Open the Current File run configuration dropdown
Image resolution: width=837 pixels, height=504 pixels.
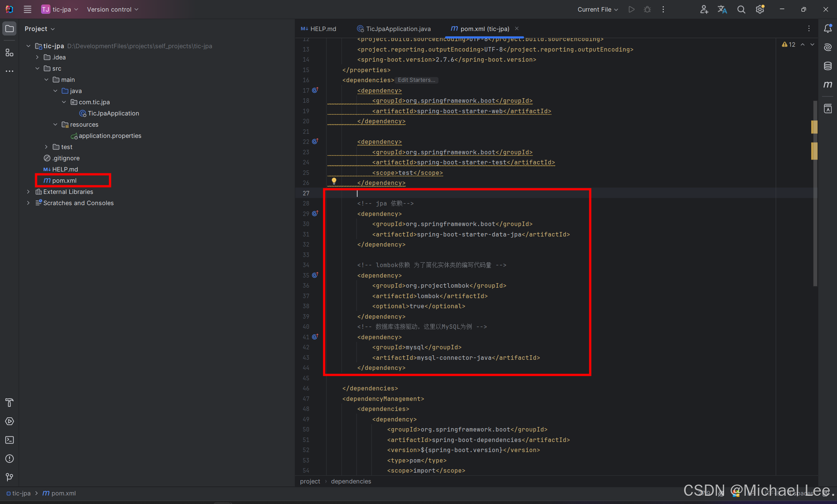(x=597, y=9)
